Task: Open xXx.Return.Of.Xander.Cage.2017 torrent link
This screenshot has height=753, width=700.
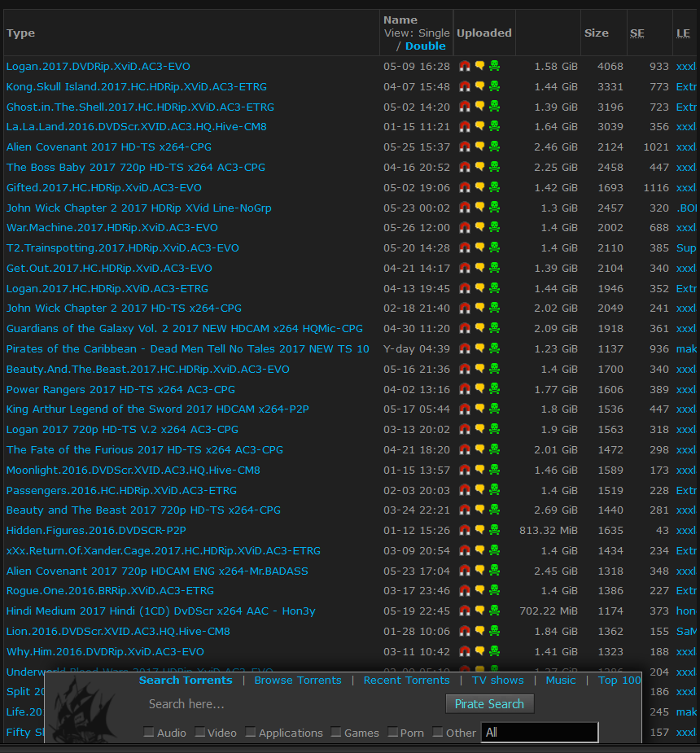Action: 164,550
